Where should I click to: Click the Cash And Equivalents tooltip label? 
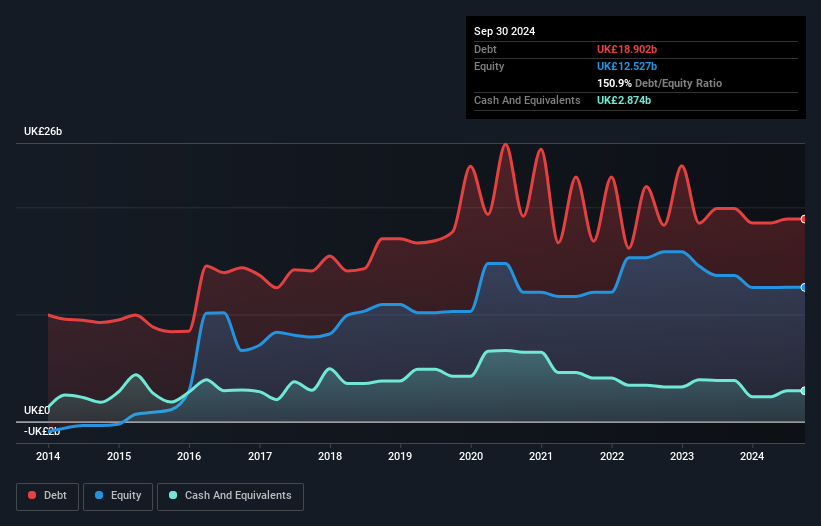527,100
